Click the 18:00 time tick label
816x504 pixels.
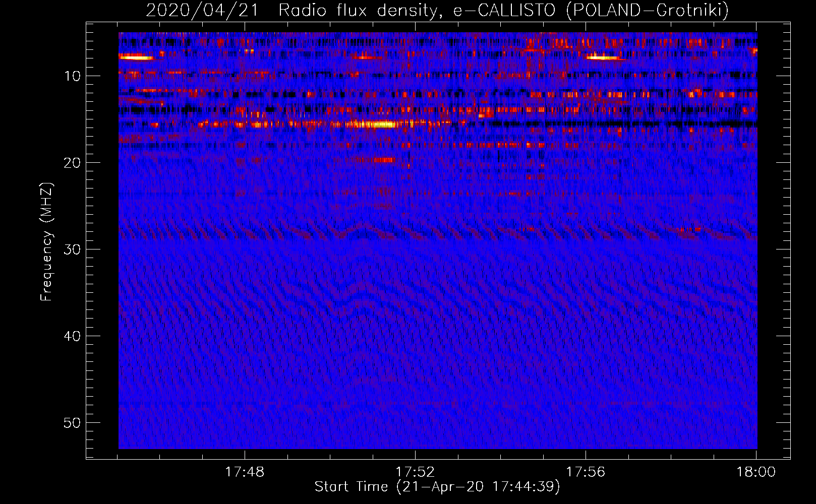(x=756, y=472)
